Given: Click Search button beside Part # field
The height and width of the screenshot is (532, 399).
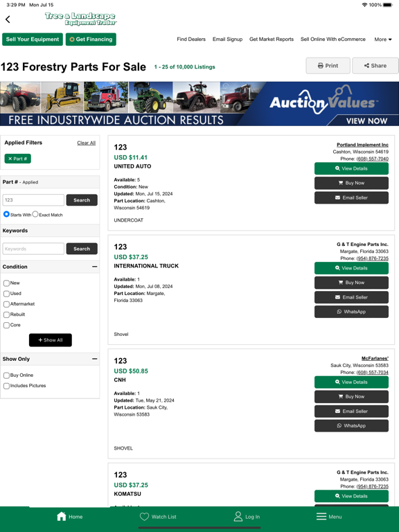Looking at the screenshot, I should pyautogui.click(x=82, y=200).
